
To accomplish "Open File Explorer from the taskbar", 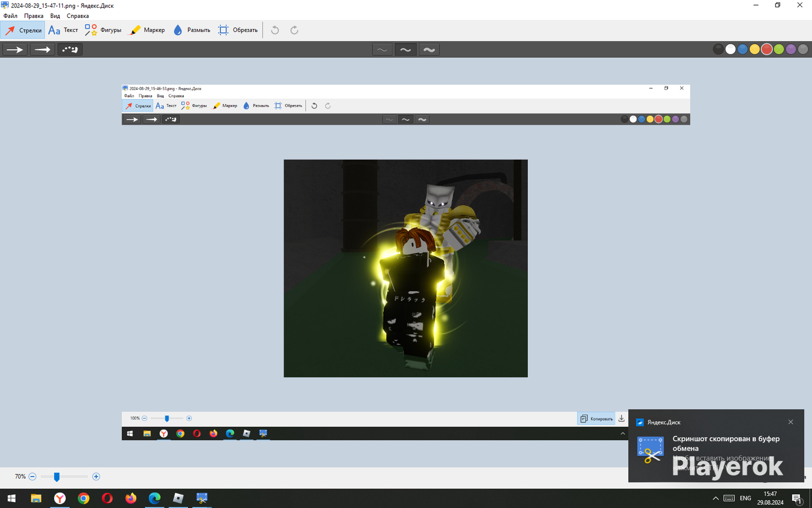I will click(x=36, y=498).
